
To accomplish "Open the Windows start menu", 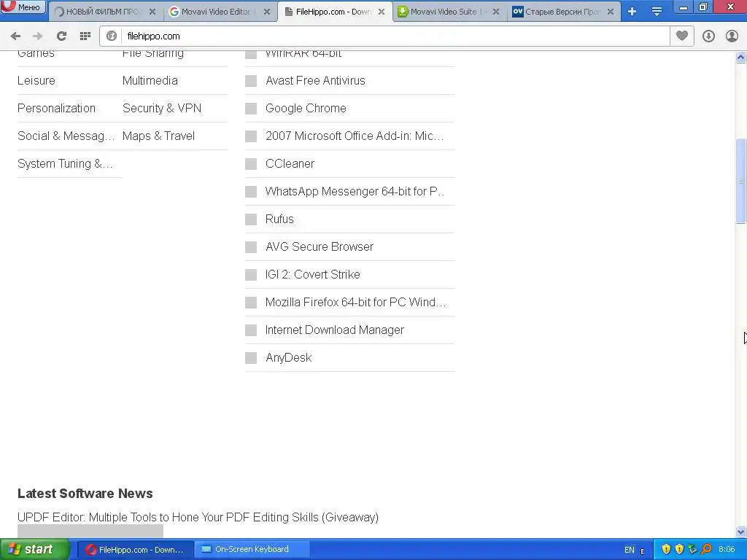I will 35,550.
